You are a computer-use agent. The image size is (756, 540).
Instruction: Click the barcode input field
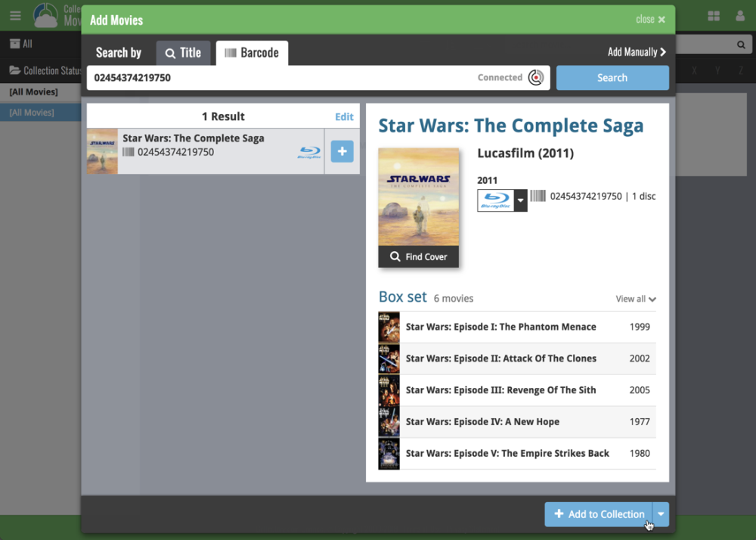point(318,78)
